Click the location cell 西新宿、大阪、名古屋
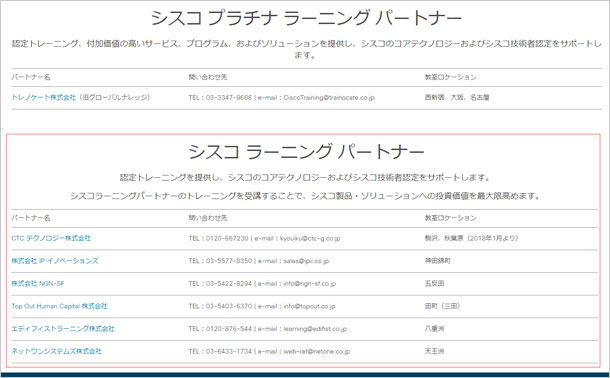Screen dimensions: 610x378 tap(457, 98)
